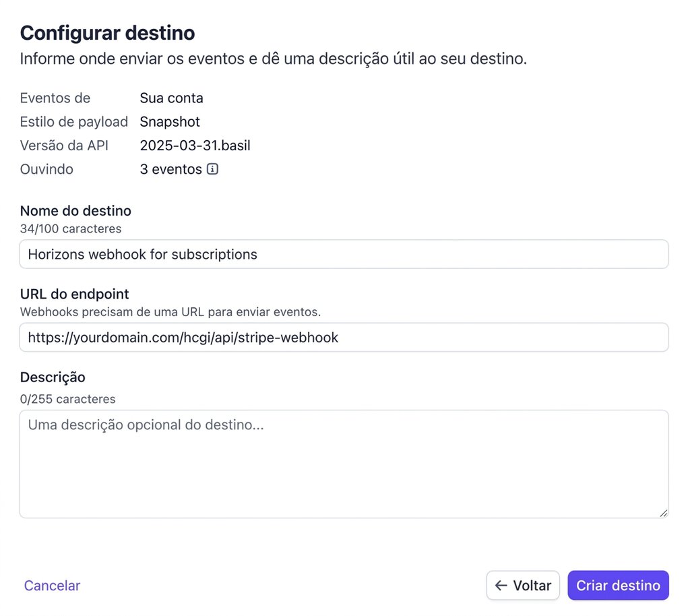The image size is (690, 616).
Task: Click into the URL do endpoint field
Action: [344, 338]
